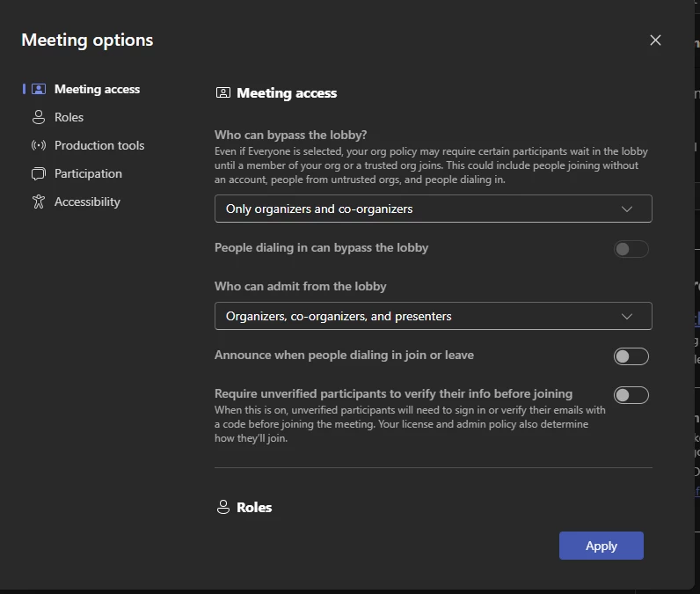This screenshot has width=700, height=594.
Task: Click the Roles section heading text
Action: [254, 508]
